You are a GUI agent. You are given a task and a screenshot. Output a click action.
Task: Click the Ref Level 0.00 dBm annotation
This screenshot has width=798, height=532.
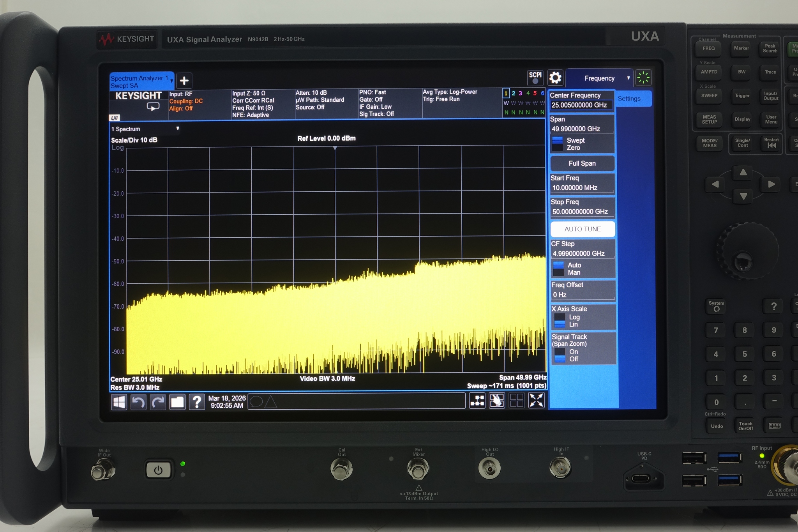click(327, 138)
